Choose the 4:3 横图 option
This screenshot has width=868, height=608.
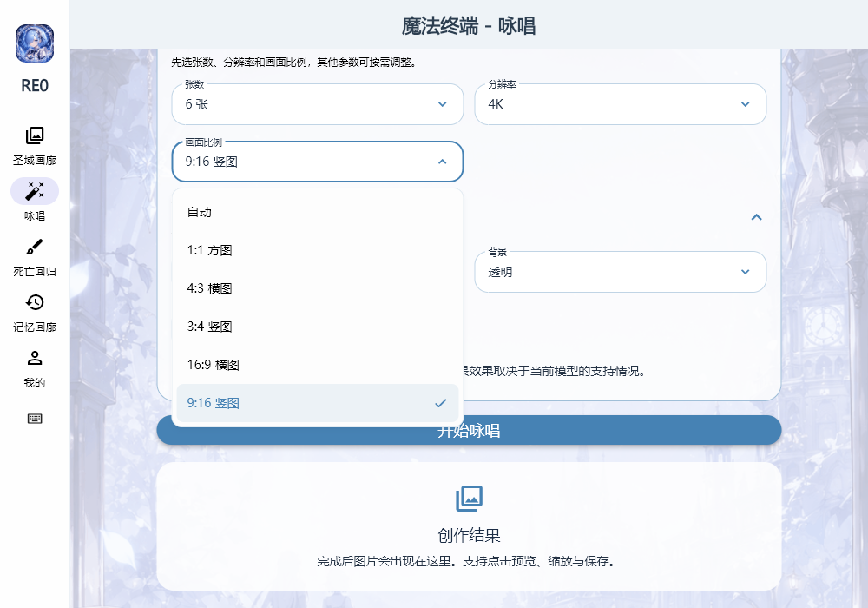(x=317, y=288)
